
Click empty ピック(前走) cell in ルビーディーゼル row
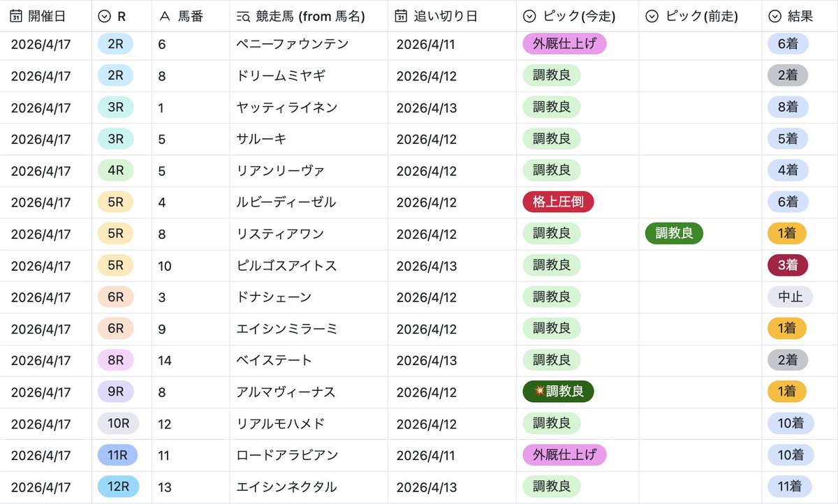(x=700, y=202)
